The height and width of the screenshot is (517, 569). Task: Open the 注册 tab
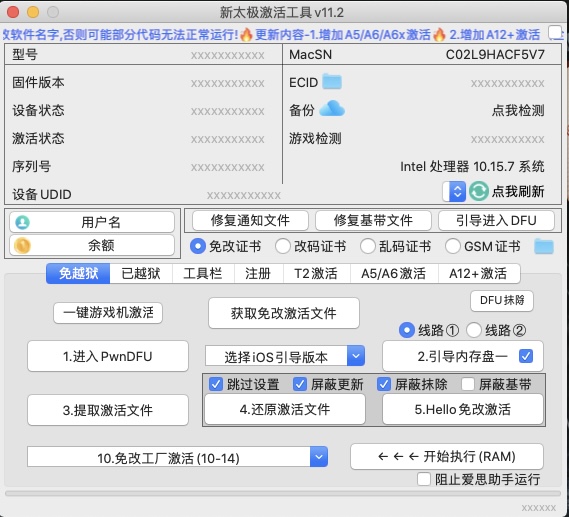[x=258, y=274]
